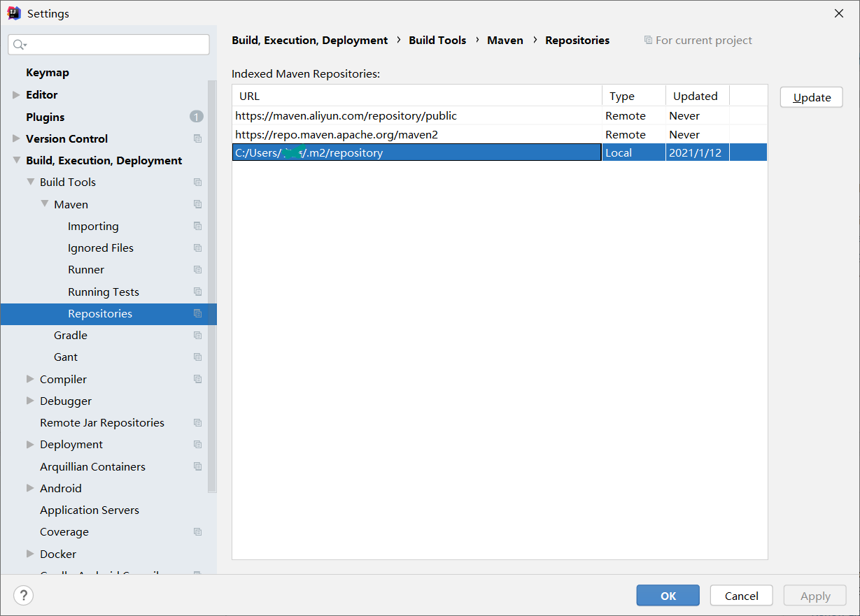
Task: Click the search magnifier icon in settings search
Action: (20, 45)
